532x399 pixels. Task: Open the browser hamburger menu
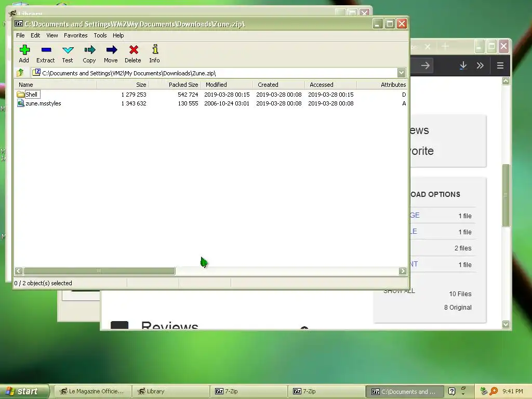[500, 65]
